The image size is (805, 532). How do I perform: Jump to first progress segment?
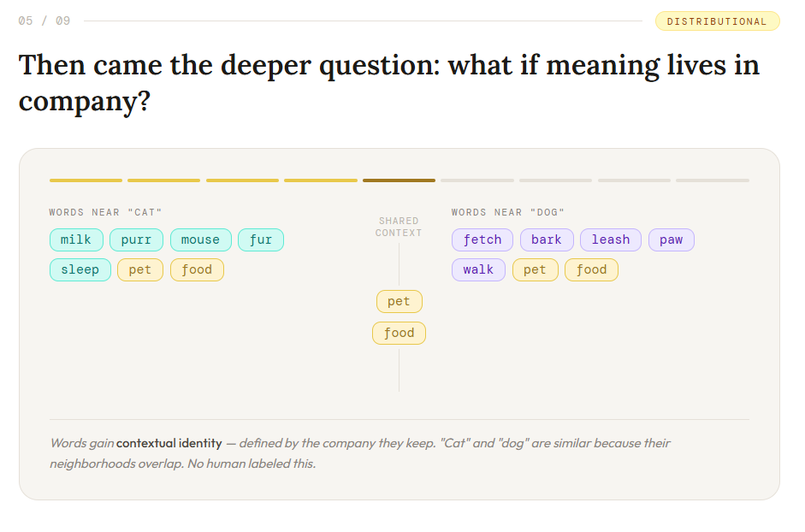point(86,180)
